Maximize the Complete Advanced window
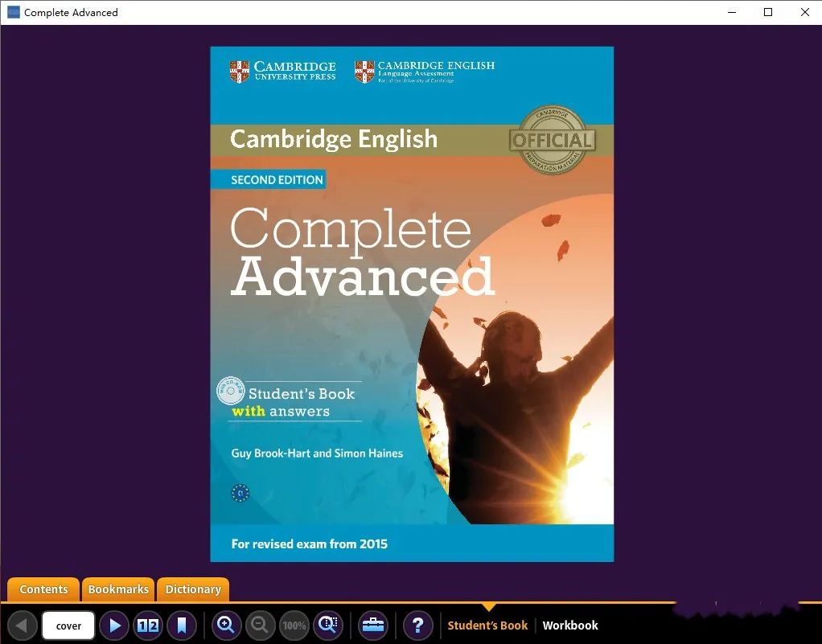 [x=768, y=12]
